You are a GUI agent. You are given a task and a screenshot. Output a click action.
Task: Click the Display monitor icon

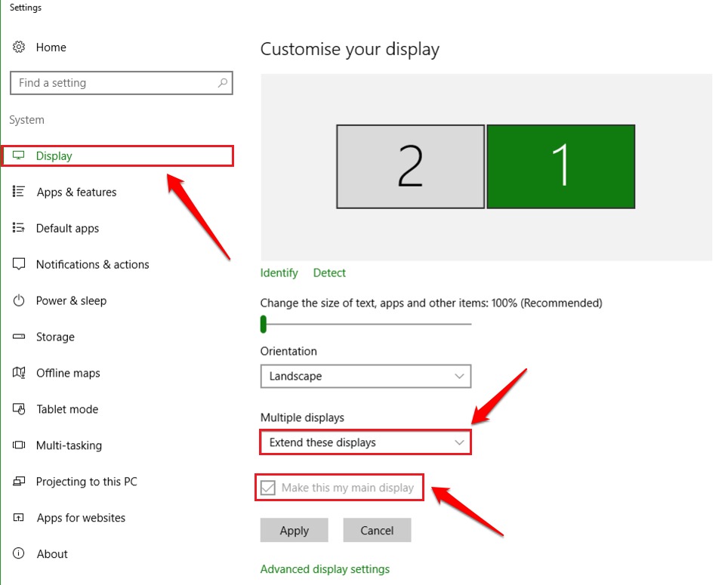pos(19,155)
